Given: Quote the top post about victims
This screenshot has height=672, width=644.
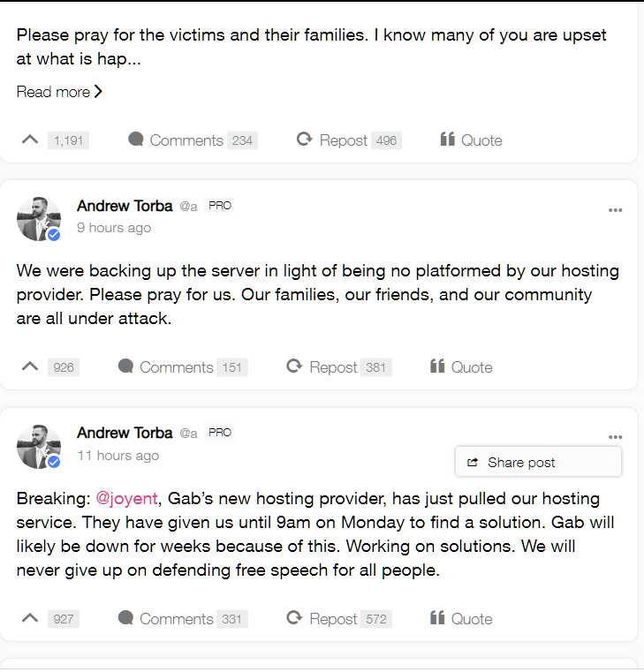Looking at the screenshot, I should (x=471, y=140).
